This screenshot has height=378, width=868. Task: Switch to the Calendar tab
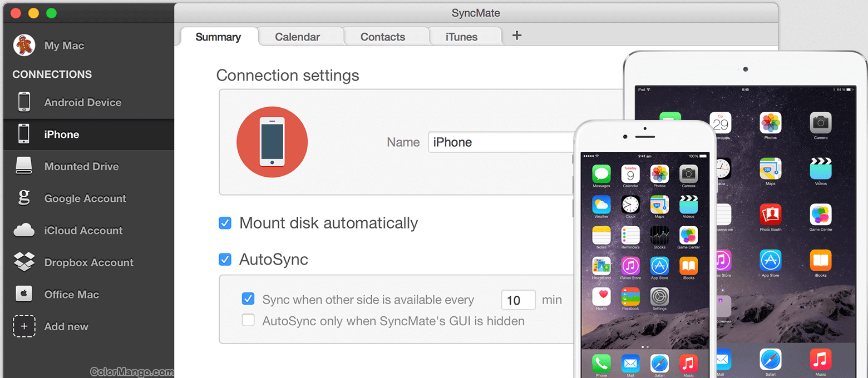(298, 36)
